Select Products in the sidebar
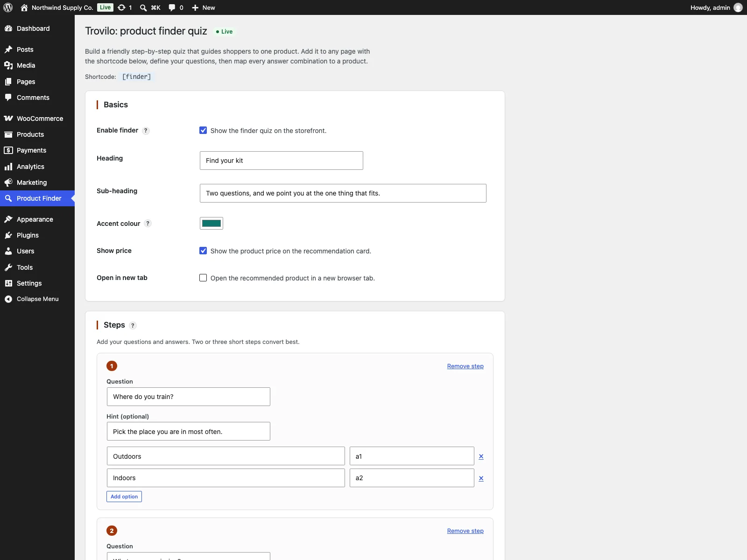 (x=37, y=134)
